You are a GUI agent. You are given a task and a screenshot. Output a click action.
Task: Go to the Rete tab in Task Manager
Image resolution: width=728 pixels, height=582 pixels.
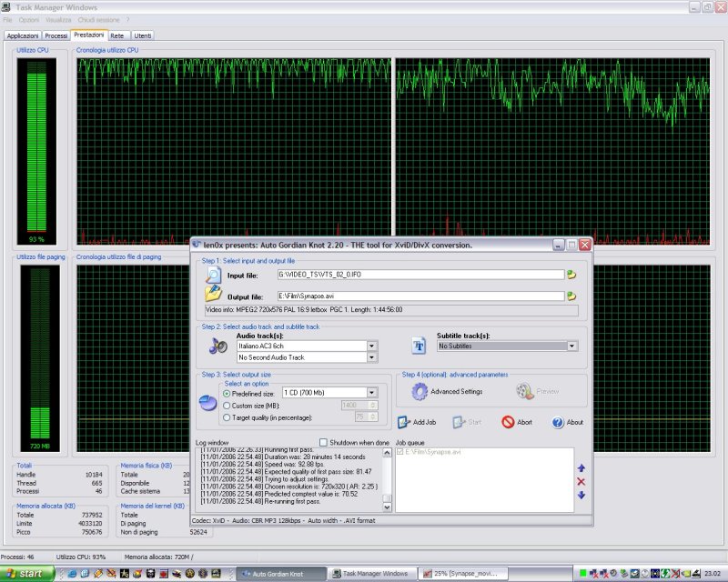pos(117,35)
